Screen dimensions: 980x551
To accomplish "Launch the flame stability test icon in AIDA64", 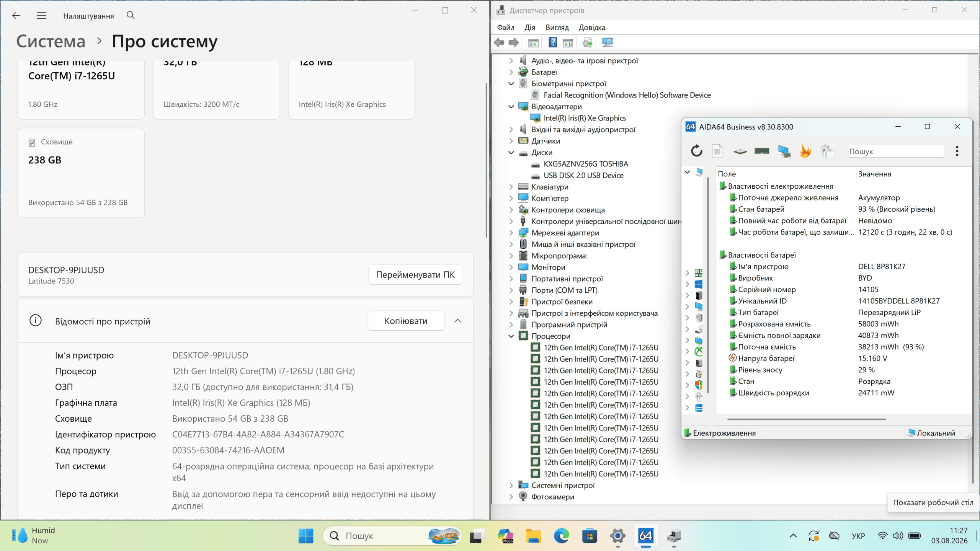I will pyautogui.click(x=805, y=151).
